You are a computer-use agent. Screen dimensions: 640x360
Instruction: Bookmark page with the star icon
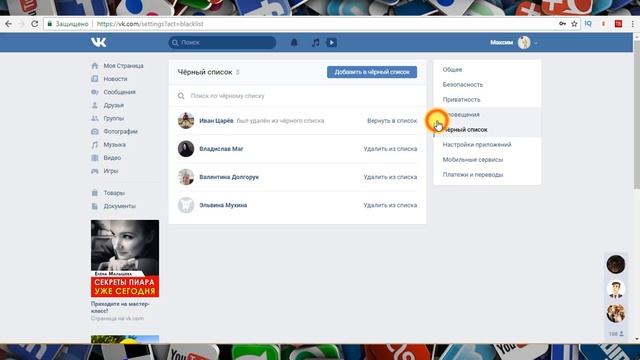(x=574, y=24)
